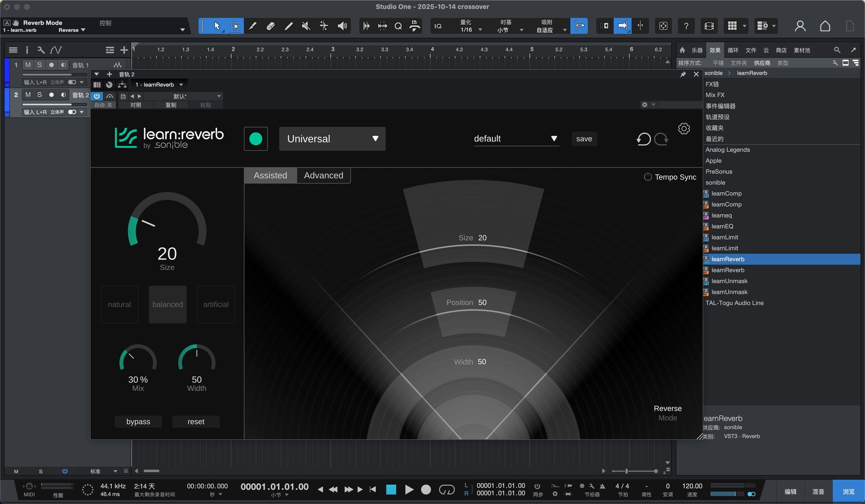Solo track 2 with S button
The width and height of the screenshot is (865, 504).
(x=40, y=95)
